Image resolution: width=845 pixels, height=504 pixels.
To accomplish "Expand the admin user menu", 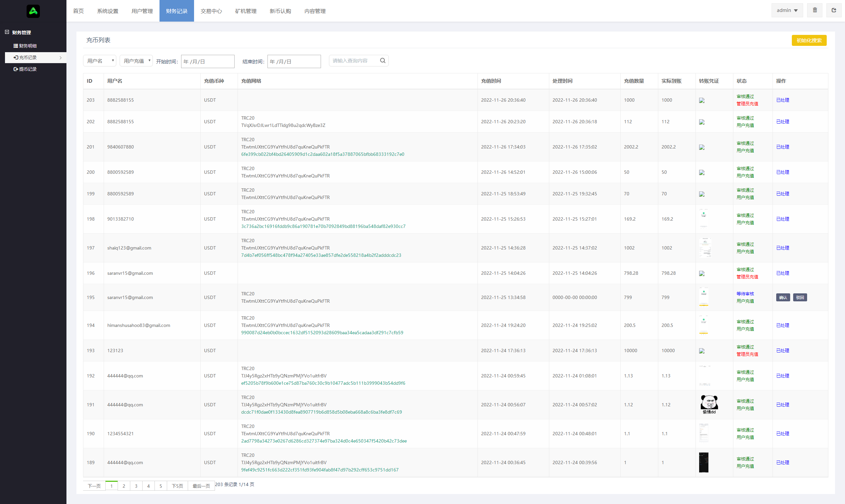I will click(x=787, y=10).
